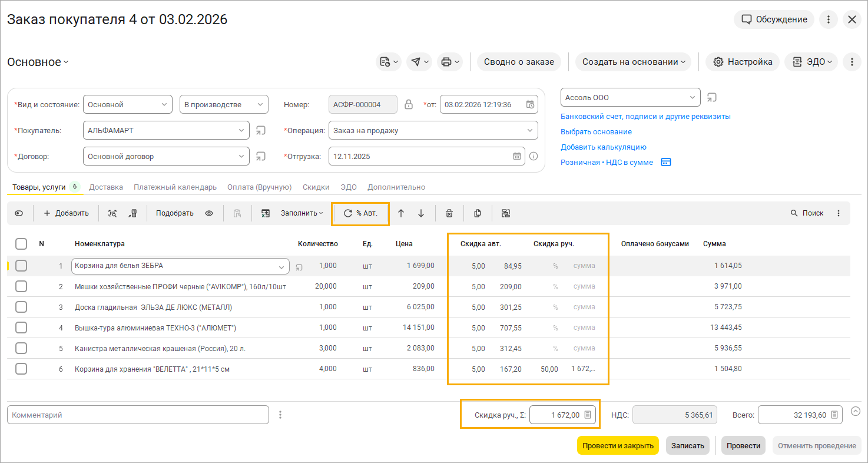868x463 pixels.
Task: Move row up with arrow icon
Action: point(401,213)
